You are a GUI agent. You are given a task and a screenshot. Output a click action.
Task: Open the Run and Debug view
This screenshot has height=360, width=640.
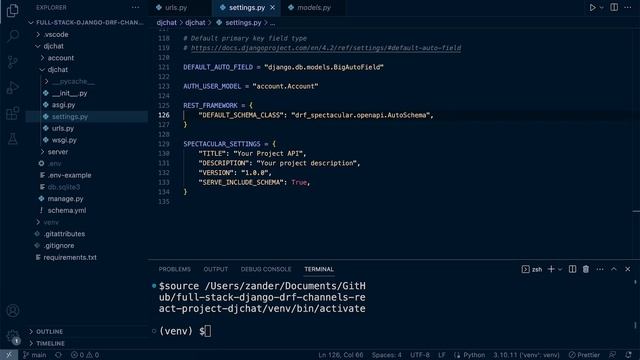click(x=13, y=87)
